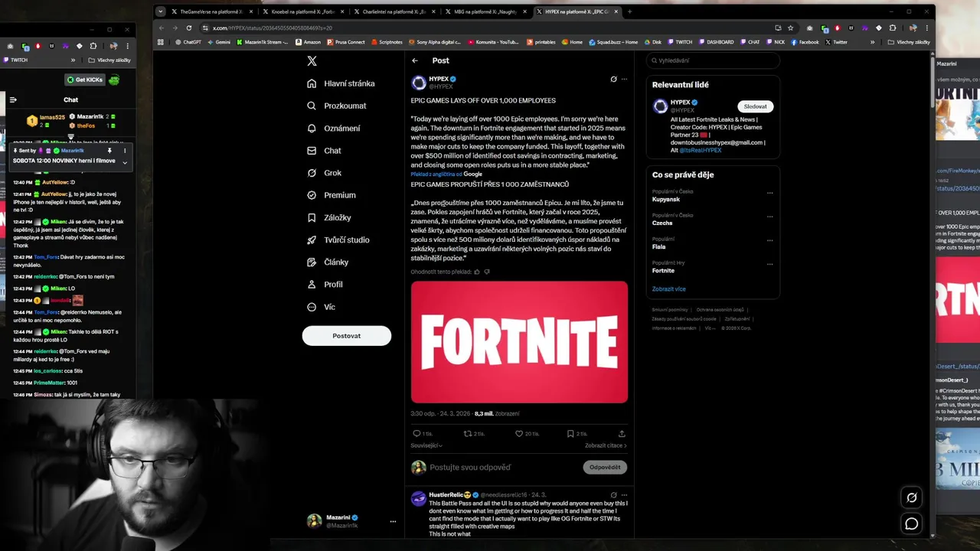Open Grok from the X sidebar
Screen dimensions: 980x551
(324, 173)
